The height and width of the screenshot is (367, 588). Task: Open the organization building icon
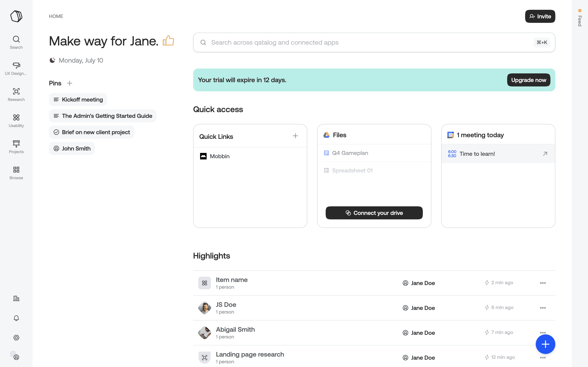[16, 298]
